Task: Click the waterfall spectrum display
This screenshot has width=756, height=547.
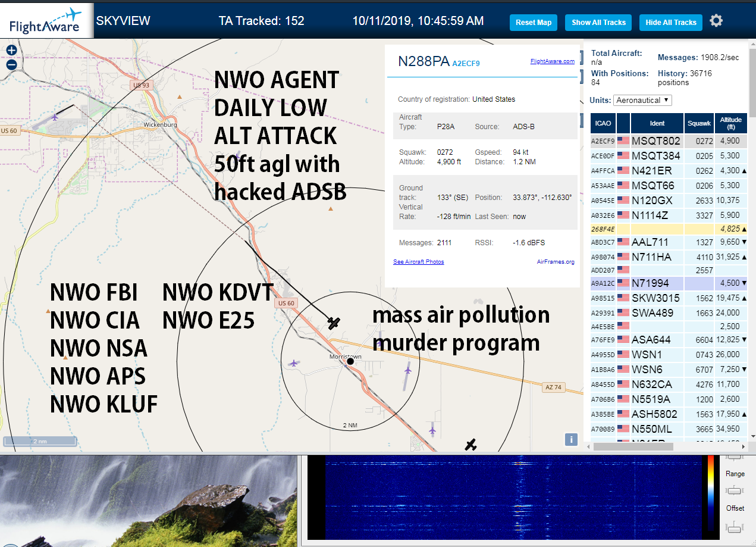Action: [x=514, y=498]
